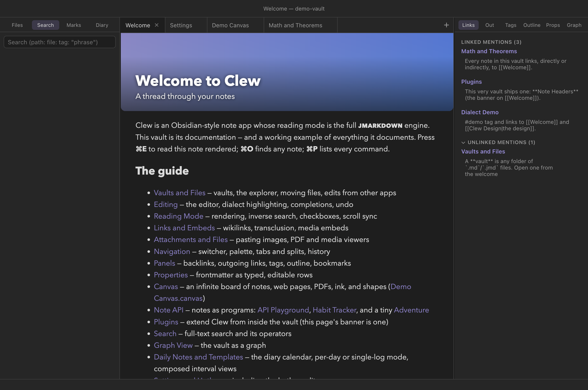Open the Marks sidebar tab
The image size is (588, 390).
click(x=74, y=25)
